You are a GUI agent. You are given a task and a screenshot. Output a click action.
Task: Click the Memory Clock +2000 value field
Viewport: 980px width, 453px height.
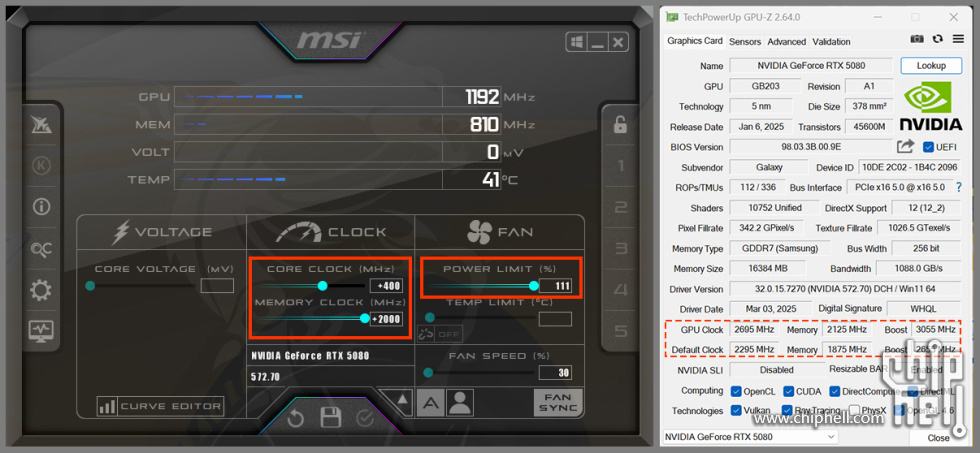(x=386, y=319)
